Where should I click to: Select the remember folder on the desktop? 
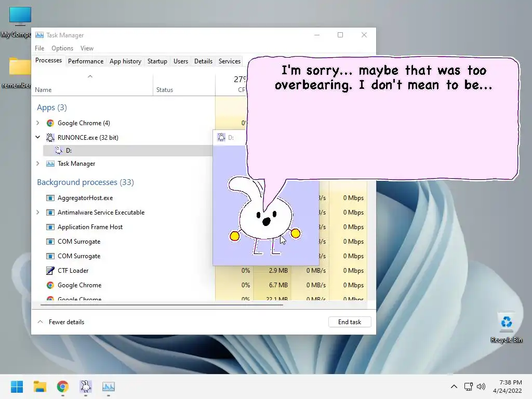[17, 73]
